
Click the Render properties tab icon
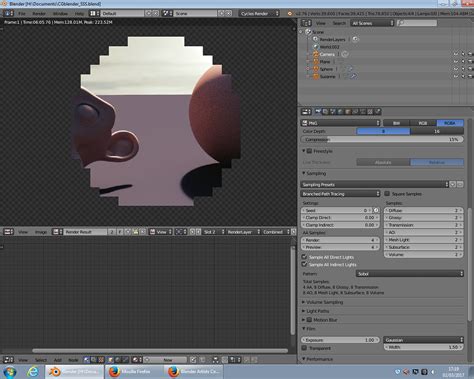point(318,112)
